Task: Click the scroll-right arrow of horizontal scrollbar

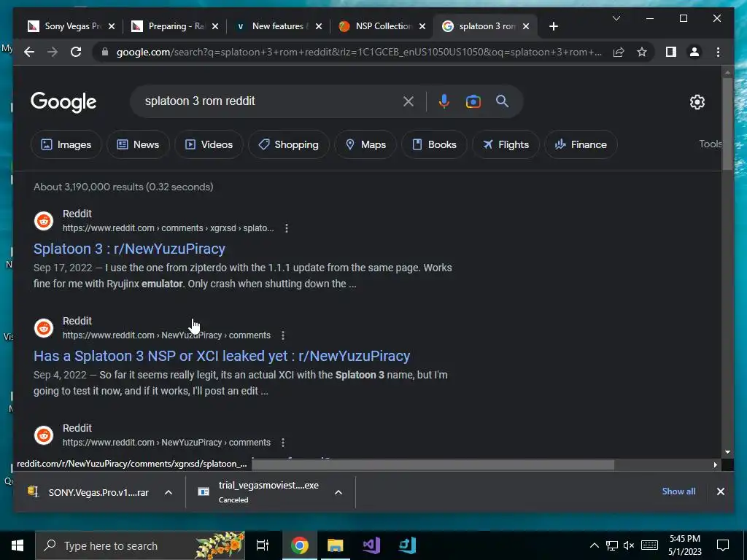Action: pos(715,464)
